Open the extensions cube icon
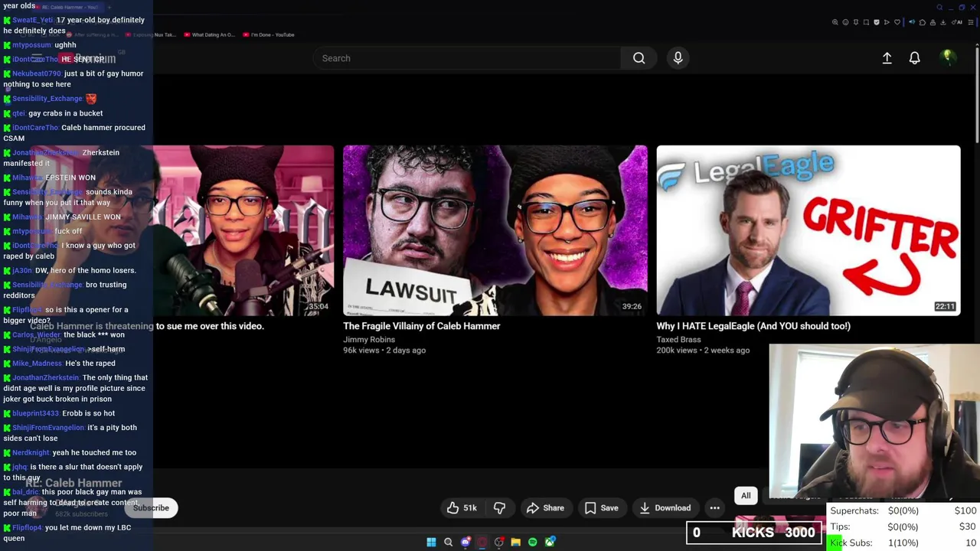Screen dimensions: 980x551 (923, 22)
